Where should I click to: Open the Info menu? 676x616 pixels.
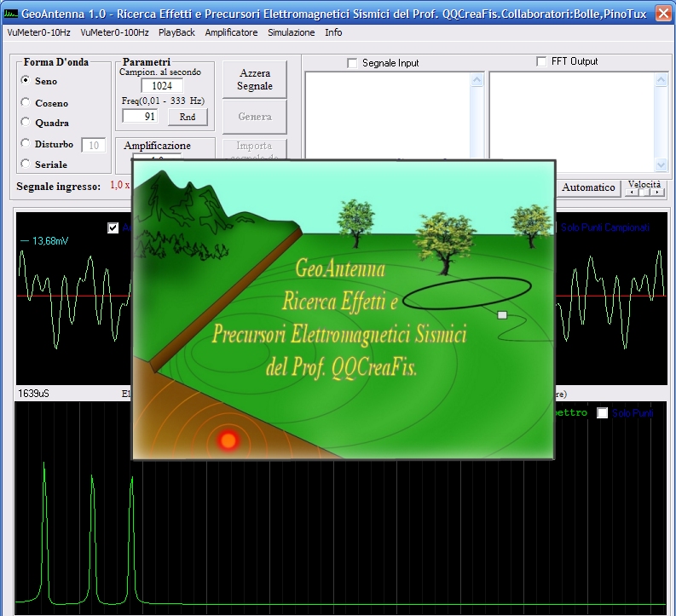point(333,32)
